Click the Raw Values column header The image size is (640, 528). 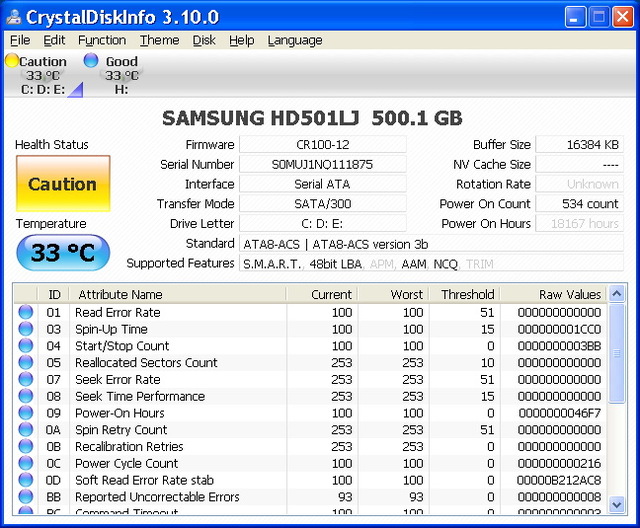[553, 294]
